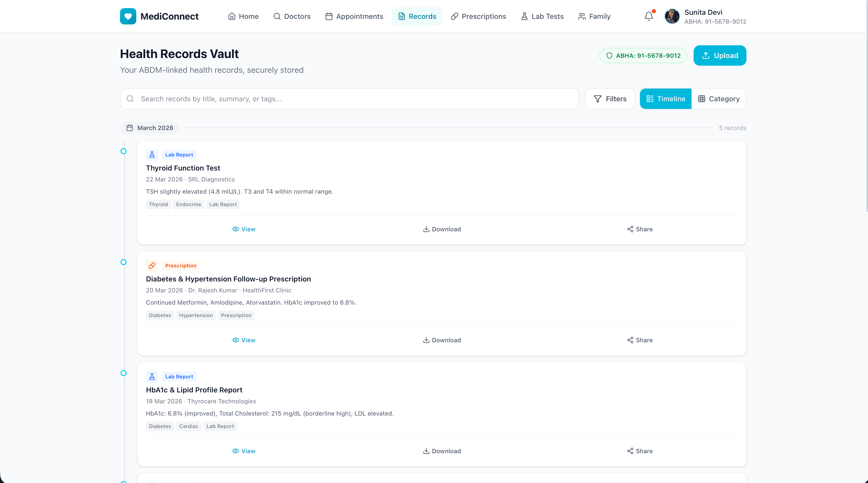The width and height of the screenshot is (868, 483).
Task: Download the HbA1c & Lipid Profile Report
Action: [x=442, y=451]
